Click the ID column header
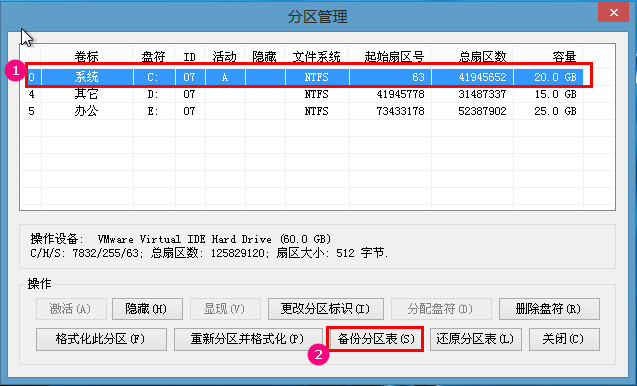The width and height of the screenshot is (637, 386). tap(189, 56)
